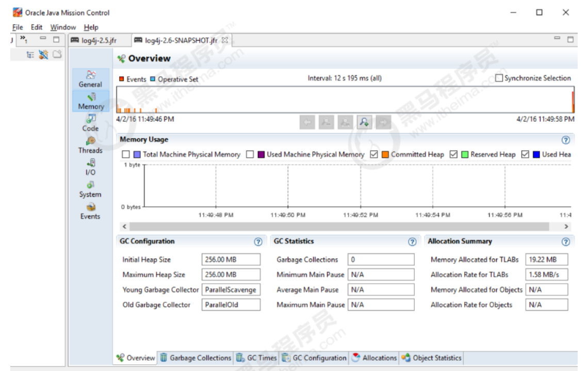Click the tree layout toolbar icon
588x371 pixels.
30,55
